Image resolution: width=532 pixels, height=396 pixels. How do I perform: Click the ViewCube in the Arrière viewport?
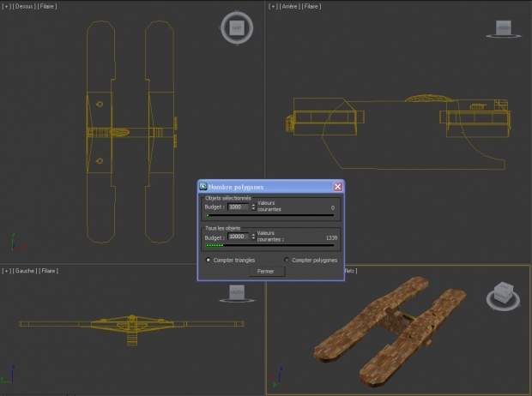tap(504, 28)
